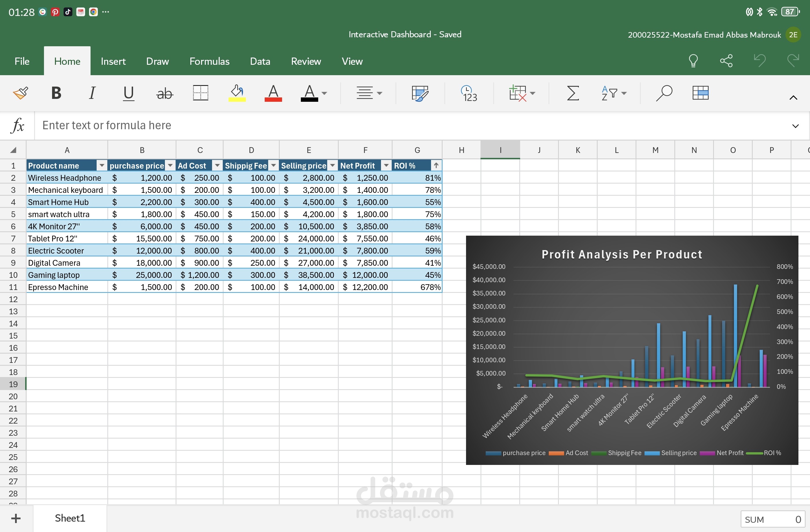Switch to the Data tab
The height and width of the screenshot is (532, 810).
[260, 61]
